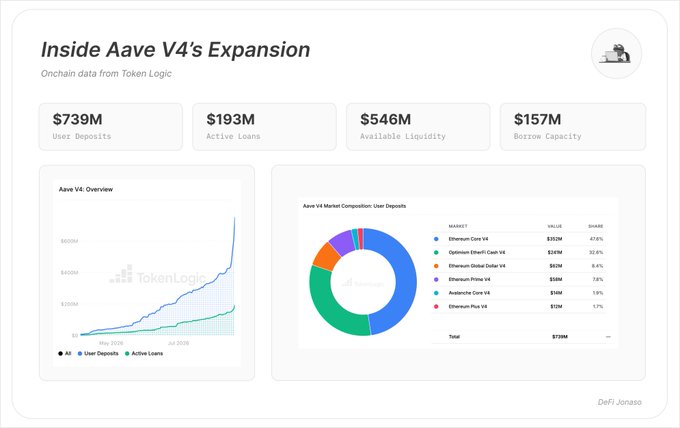Screen dimensions: 680x428
Task: Click the blue dot beside Ethereum Core V4
Action: [436, 239]
